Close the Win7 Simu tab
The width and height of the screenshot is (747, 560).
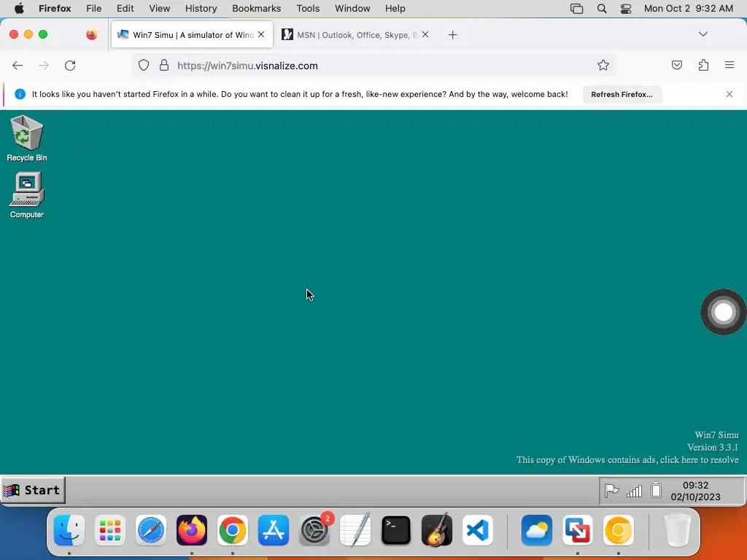point(261,34)
